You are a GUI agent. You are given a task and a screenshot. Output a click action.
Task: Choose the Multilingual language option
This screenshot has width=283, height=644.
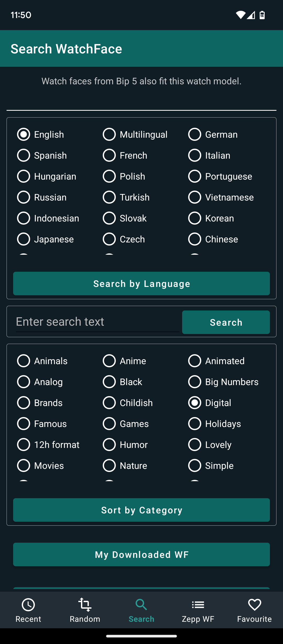point(109,135)
